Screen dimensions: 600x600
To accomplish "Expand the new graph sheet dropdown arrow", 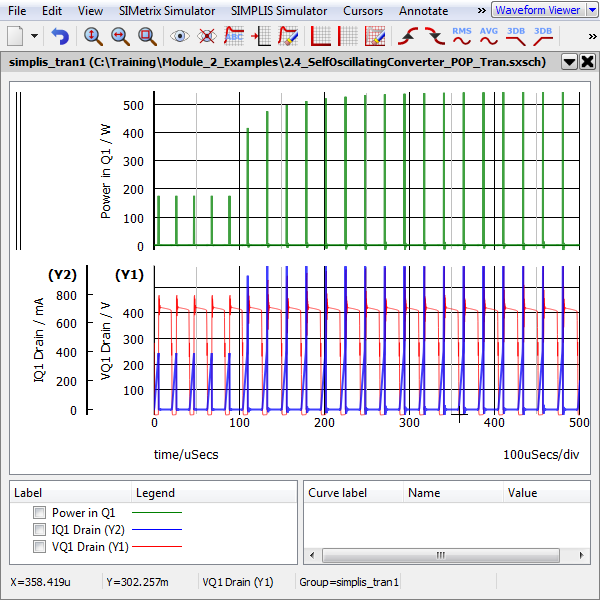I will click(35, 36).
